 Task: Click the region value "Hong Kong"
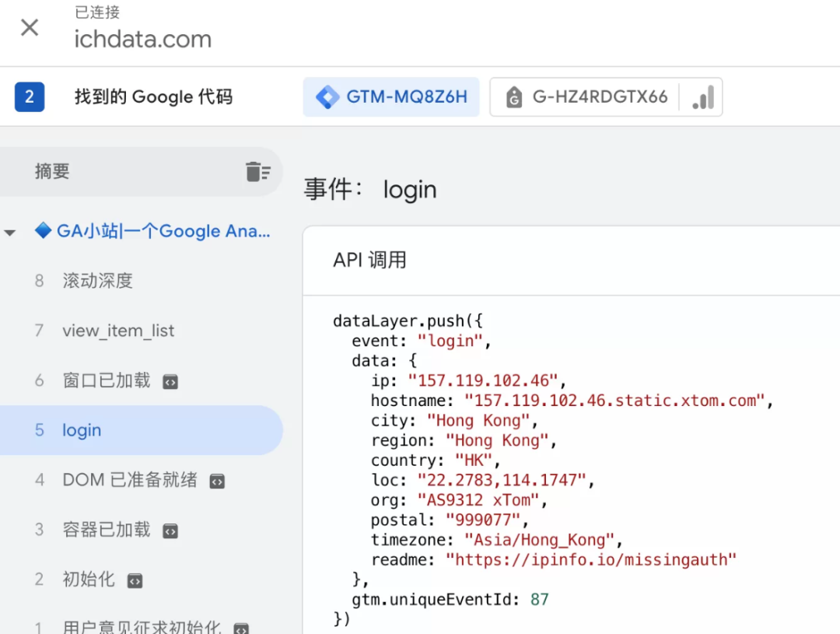pos(497,440)
